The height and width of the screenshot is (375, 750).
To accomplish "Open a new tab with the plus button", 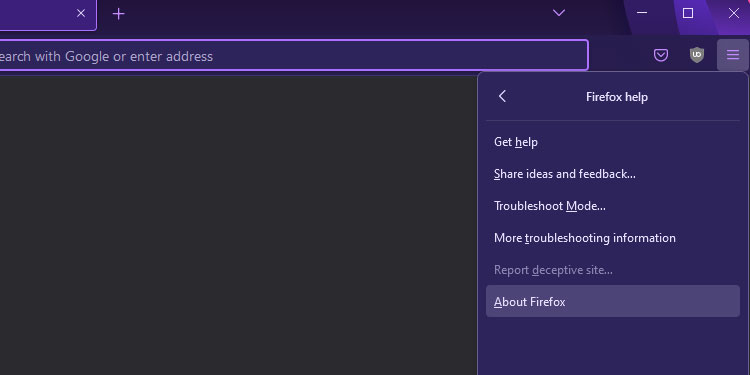I will (x=118, y=14).
